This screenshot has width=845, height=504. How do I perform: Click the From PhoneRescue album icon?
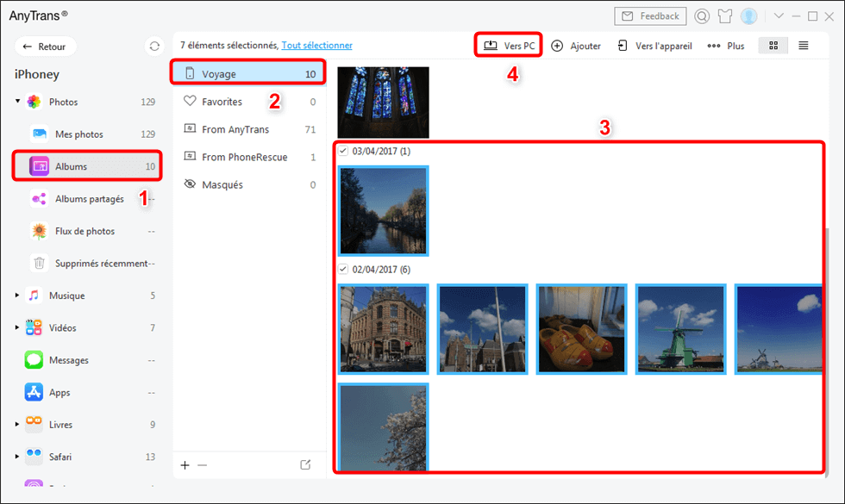pos(190,156)
